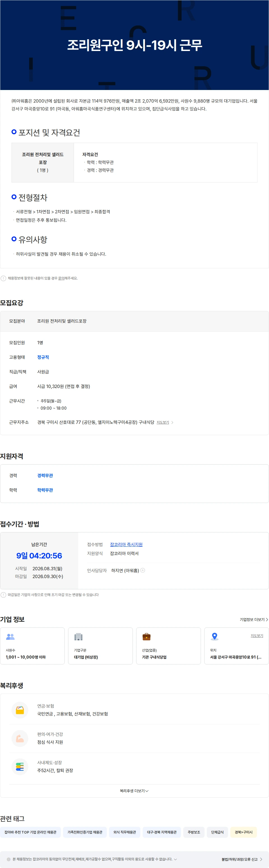Click 시작일 2026.08.31(월) text
This screenshot has height=868, width=269.
39,569
